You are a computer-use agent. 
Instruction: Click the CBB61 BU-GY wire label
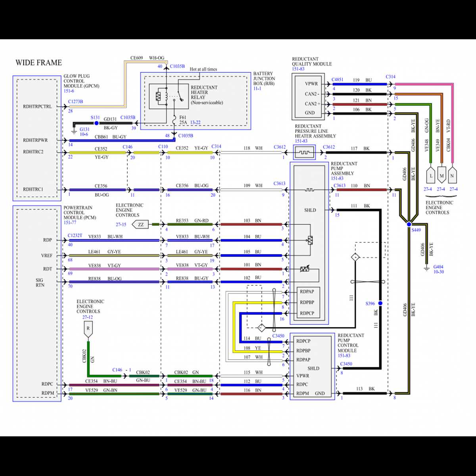111,137
